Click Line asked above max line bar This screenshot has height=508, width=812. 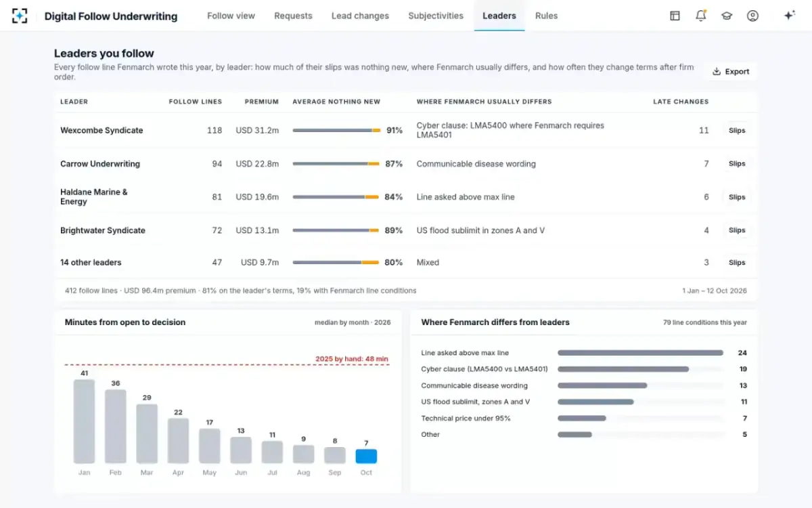[x=640, y=353]
